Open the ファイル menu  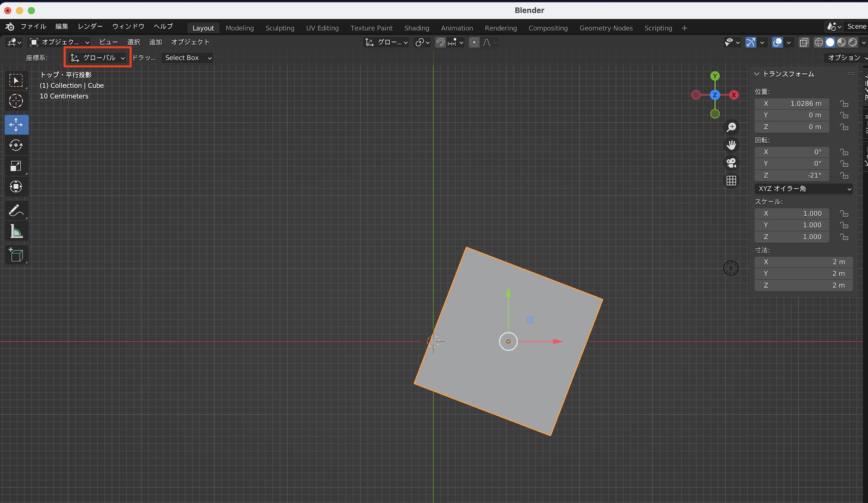click(x=33, y=26)
